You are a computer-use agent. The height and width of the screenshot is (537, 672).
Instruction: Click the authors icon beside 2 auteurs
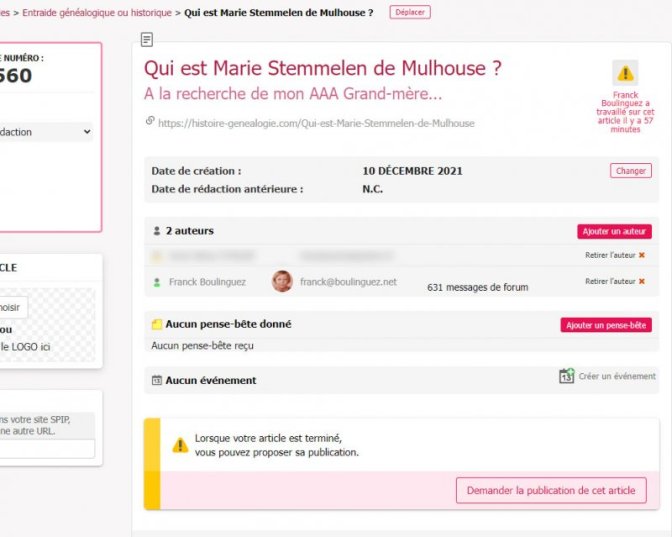[x=157, y=231]
